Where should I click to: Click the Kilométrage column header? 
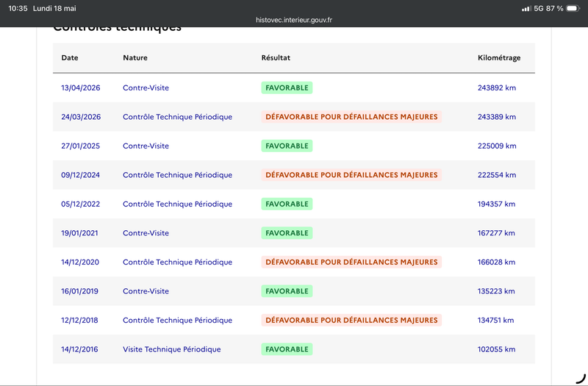(x=499, y=58)
